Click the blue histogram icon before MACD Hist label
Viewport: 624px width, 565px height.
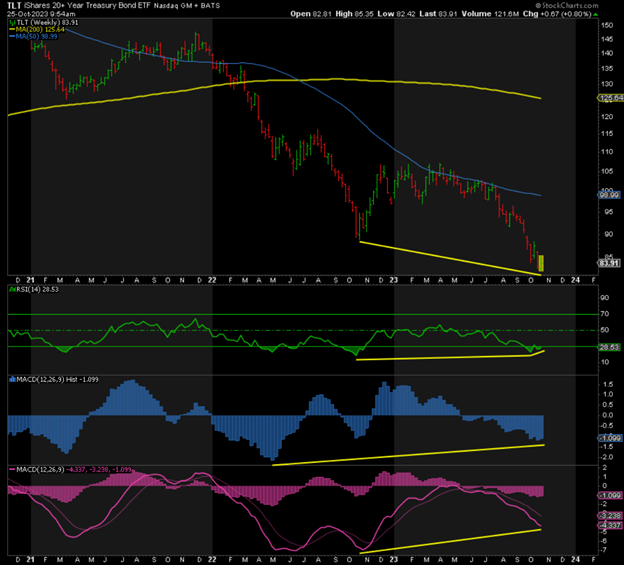click(12, 380)
